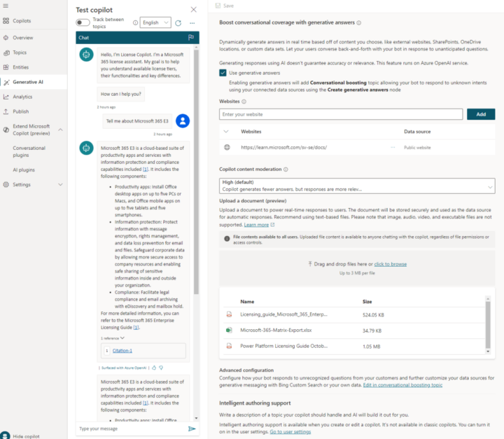Viewport: 504px width, 439px height.
Task: Open the hamburger navigation menu
Action: click(6, 6)
